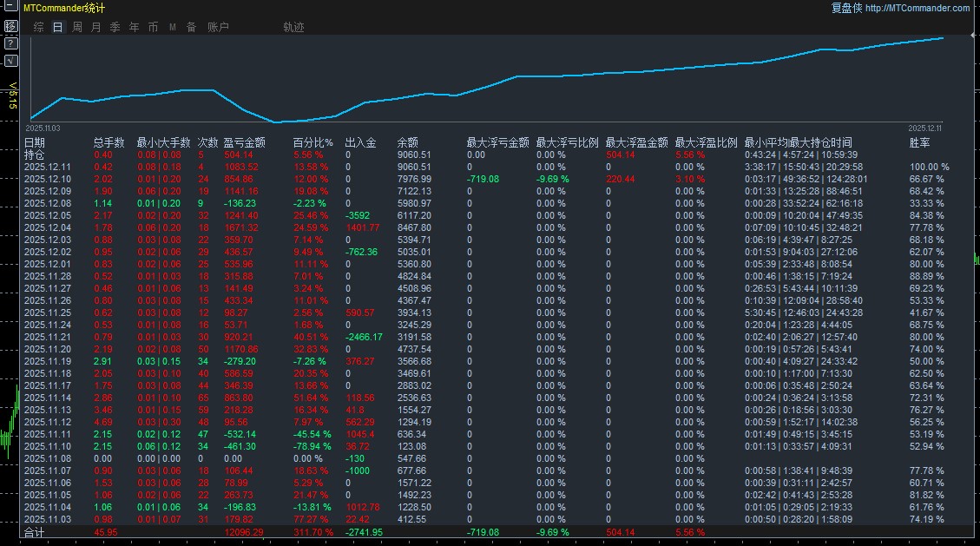Click the 余额 column header
The height and width of the screenshot is (546, 980).
pyautogui.click(x=407, y=142)
